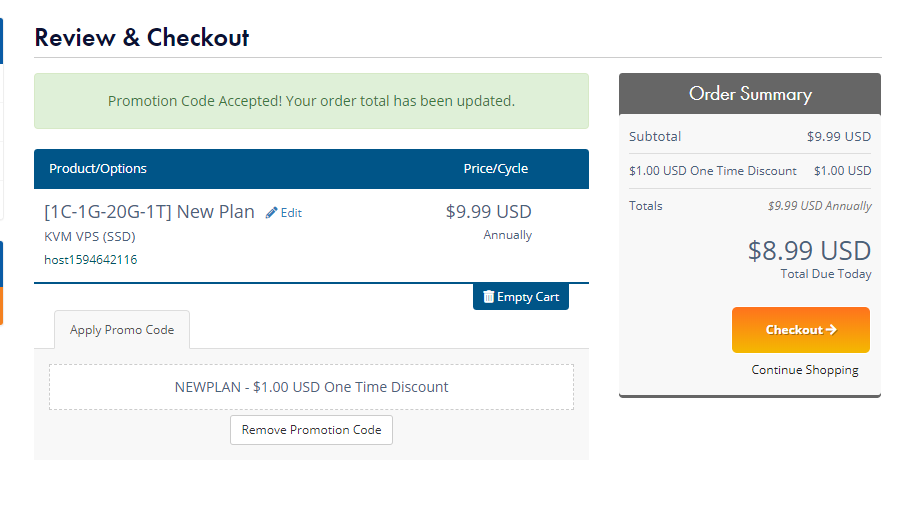Click the Product/Options column header
The image size is (923, 528).
point(98,169)
